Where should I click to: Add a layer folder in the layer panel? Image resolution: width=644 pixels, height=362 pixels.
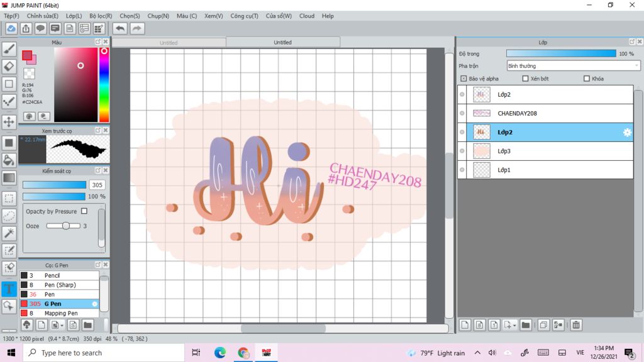(525, 325)
